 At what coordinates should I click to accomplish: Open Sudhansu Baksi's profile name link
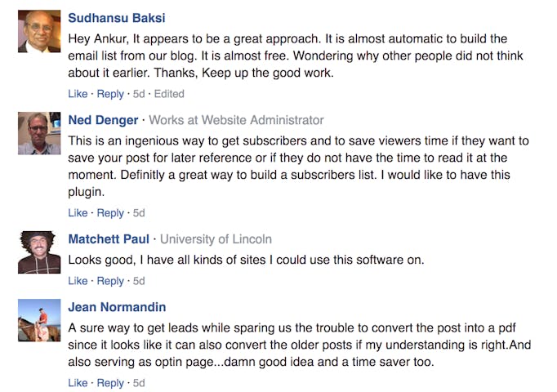(x=117, y=18)
